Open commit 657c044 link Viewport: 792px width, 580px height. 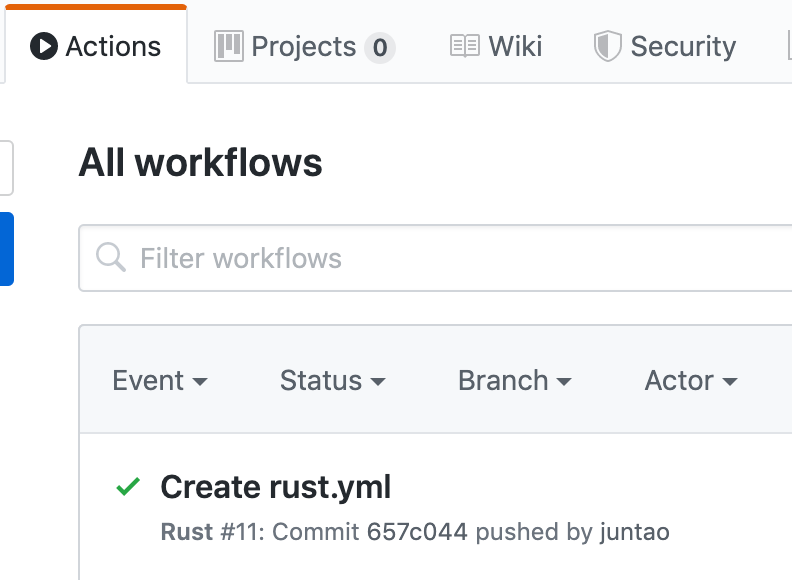click(417, 532)
